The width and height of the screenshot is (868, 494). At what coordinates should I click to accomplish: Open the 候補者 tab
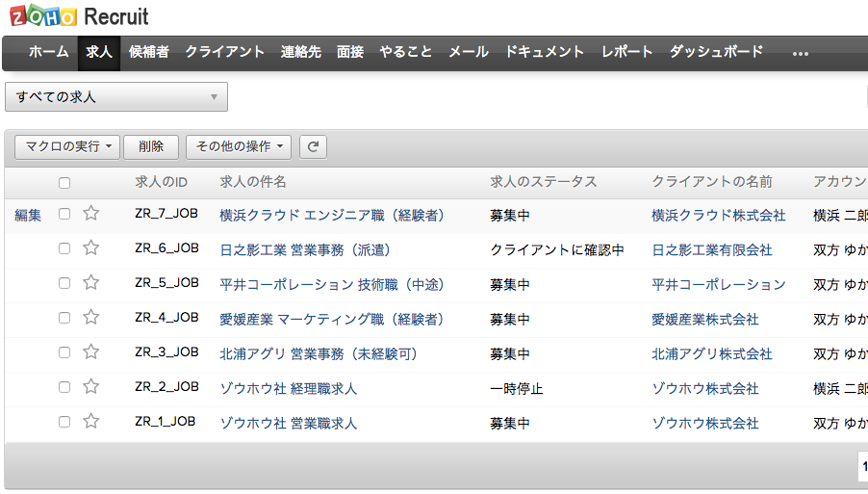click(x=149, y=52)
